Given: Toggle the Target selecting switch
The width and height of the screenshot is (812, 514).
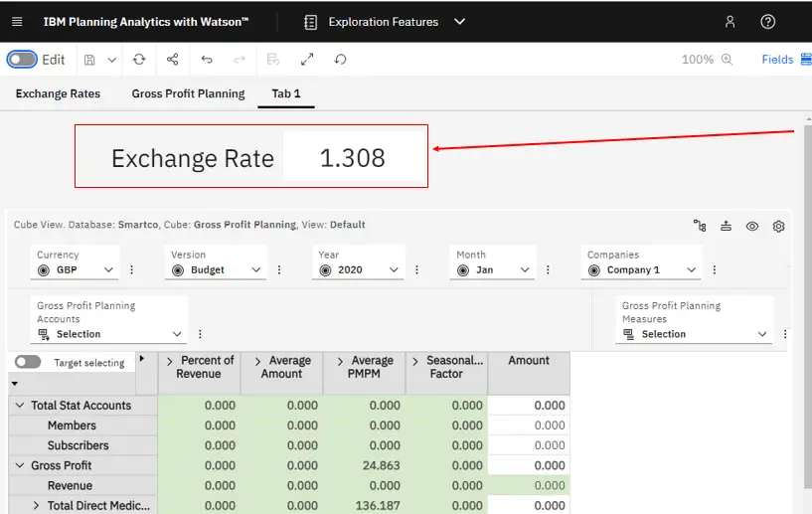Looking at the screenshot, I should (28, 362).
